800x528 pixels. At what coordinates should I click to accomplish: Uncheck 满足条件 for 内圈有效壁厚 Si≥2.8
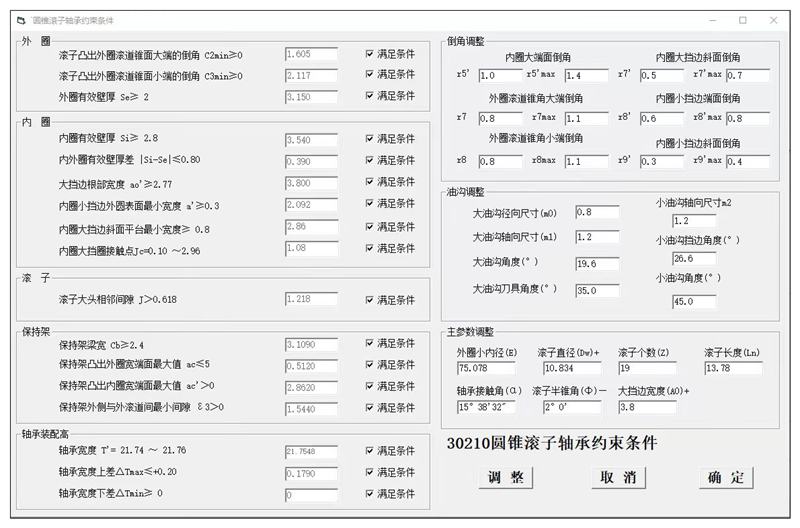click(x=370, y=139)
